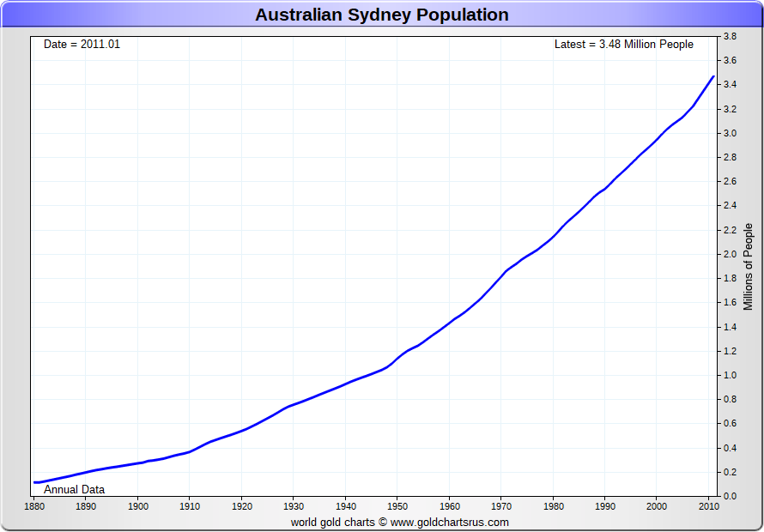Click the 1.2 y-axis value
The height and width of the screenshot is (532, 764).
pyautogui.click(x=730, y=351)
